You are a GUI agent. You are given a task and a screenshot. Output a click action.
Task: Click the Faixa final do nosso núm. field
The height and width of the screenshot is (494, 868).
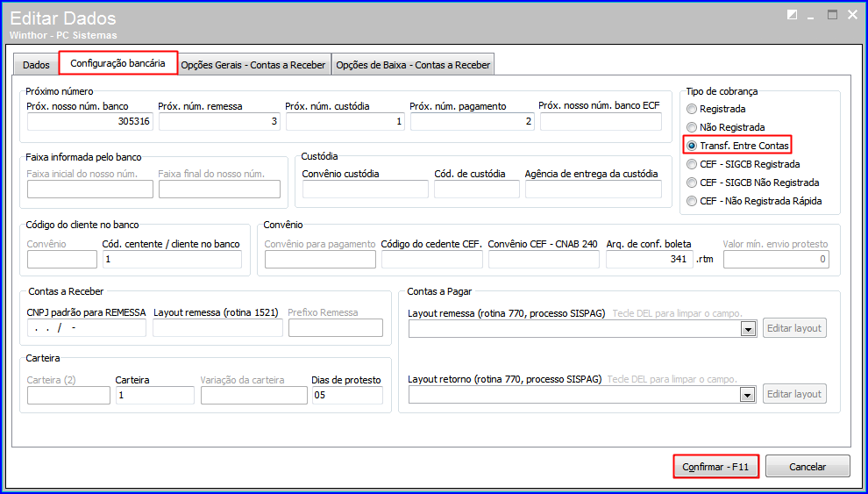[x=219, y=190]
